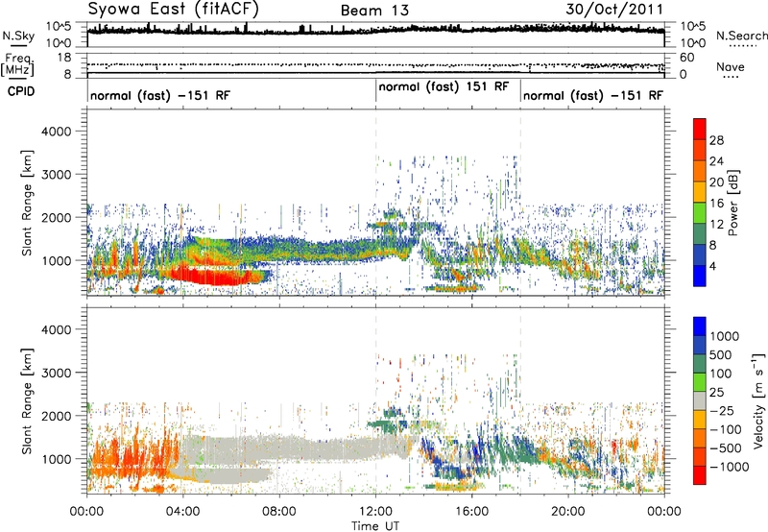The width and height of the screenshot is (768, 532).
Task: Click the 'Beam 13' label
Action: [x=374, y=11]
